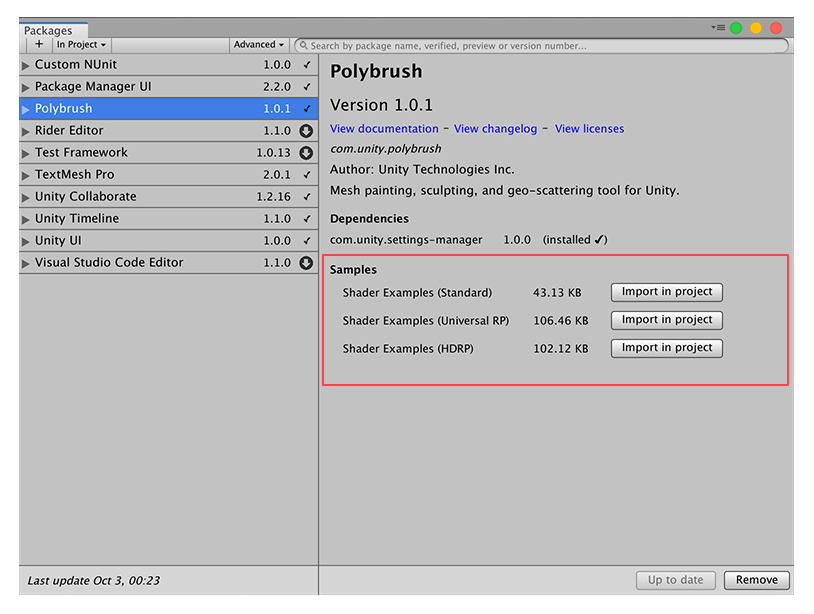Expand the Unity Collaborate package entry
Image resolution: width=814 pixels, height=614 pixels.
click(25, 196)
